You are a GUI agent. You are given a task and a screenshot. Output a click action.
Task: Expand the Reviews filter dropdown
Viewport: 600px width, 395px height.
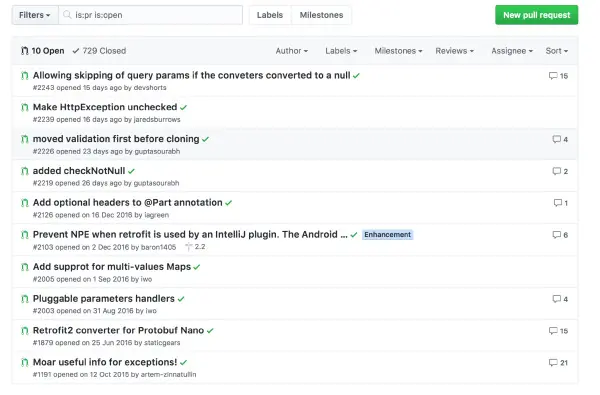tap(455, 51)
